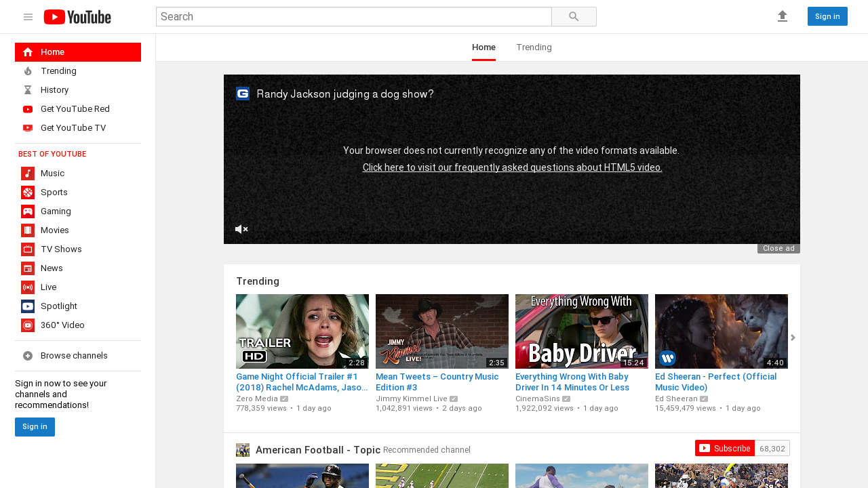This screenshot has height=488, width=868.
Task: Click the Movies film icon
Action: [x=28, y=230]
